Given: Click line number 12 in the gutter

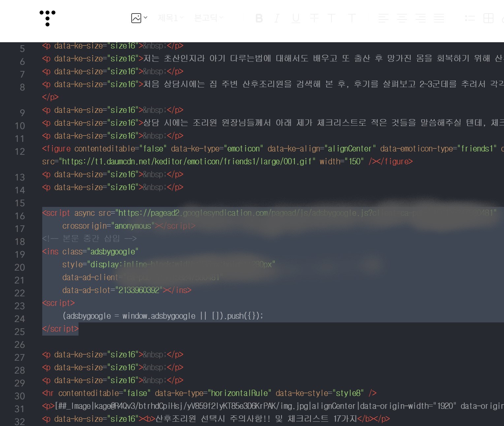Looking at the screenshot, I should [20, 152].
